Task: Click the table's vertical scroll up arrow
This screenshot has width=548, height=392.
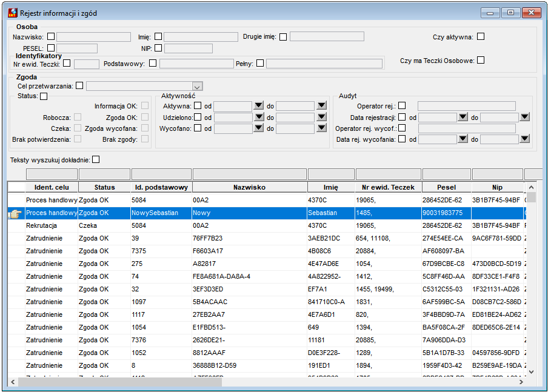Action: (x=531, y=187)
